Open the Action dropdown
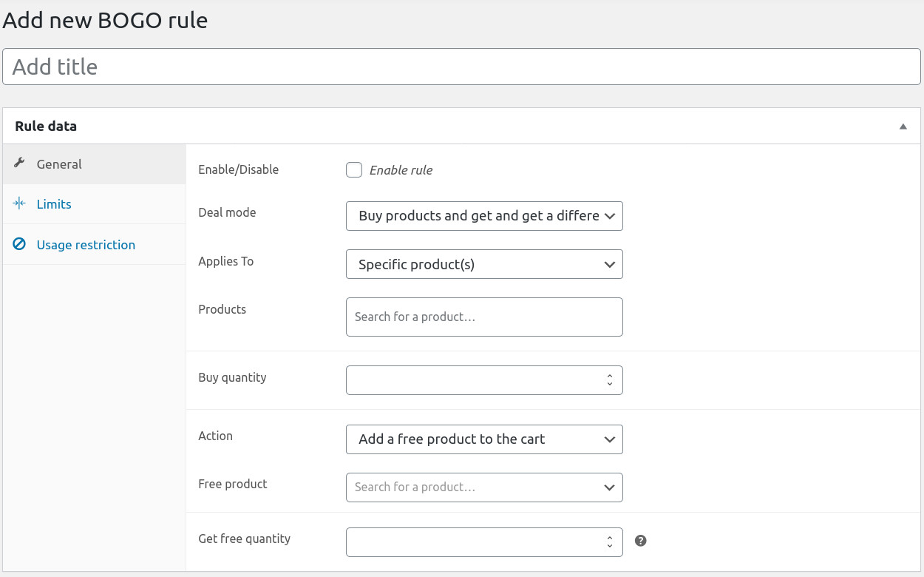 click(484, 439)
